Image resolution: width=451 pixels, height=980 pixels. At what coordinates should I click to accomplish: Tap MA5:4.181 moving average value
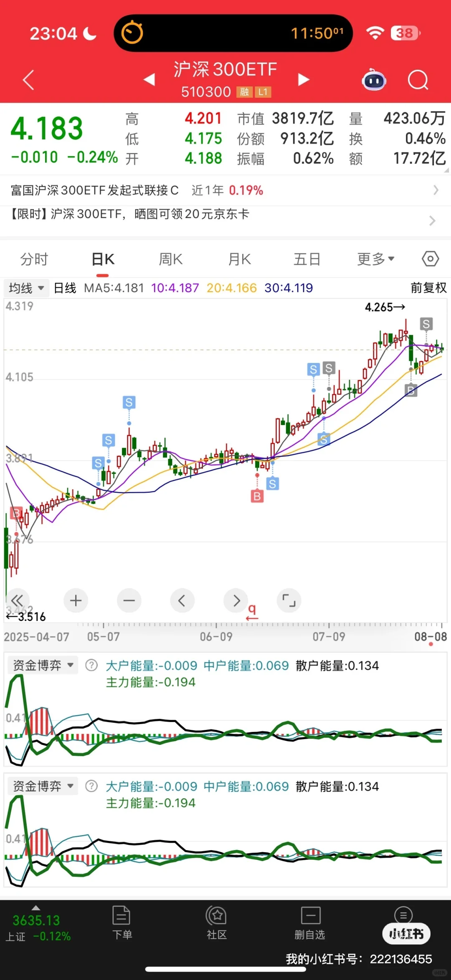pyautogui.click(x=114, y=288)
